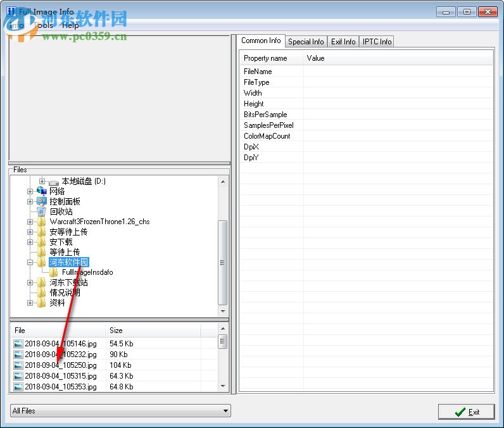Switch to the IPTC Info tab
Screen dimensions: 504x428
coord(377,42)
